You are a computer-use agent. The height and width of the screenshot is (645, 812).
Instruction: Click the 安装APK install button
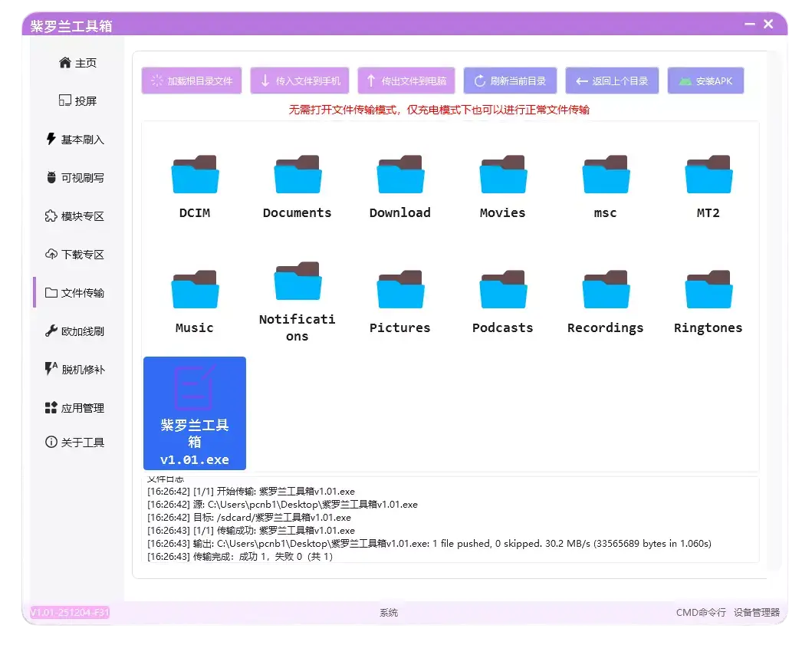pyautogui.click(x=705, y=81)
